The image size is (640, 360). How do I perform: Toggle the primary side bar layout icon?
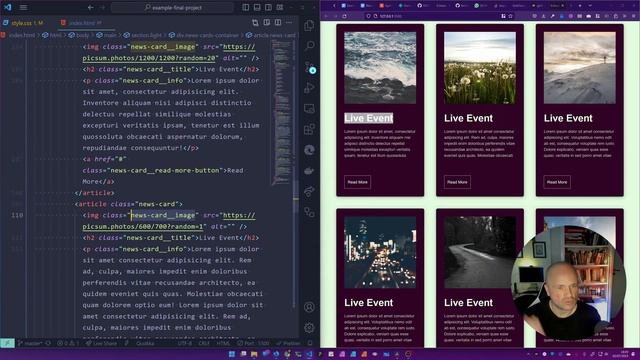coord(246,7)
